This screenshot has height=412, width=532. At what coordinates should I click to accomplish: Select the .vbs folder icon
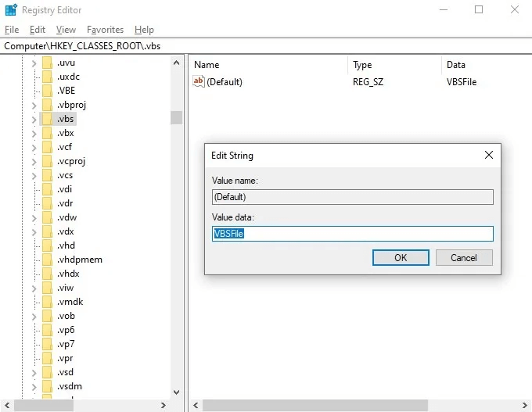(x=47, y=119)
